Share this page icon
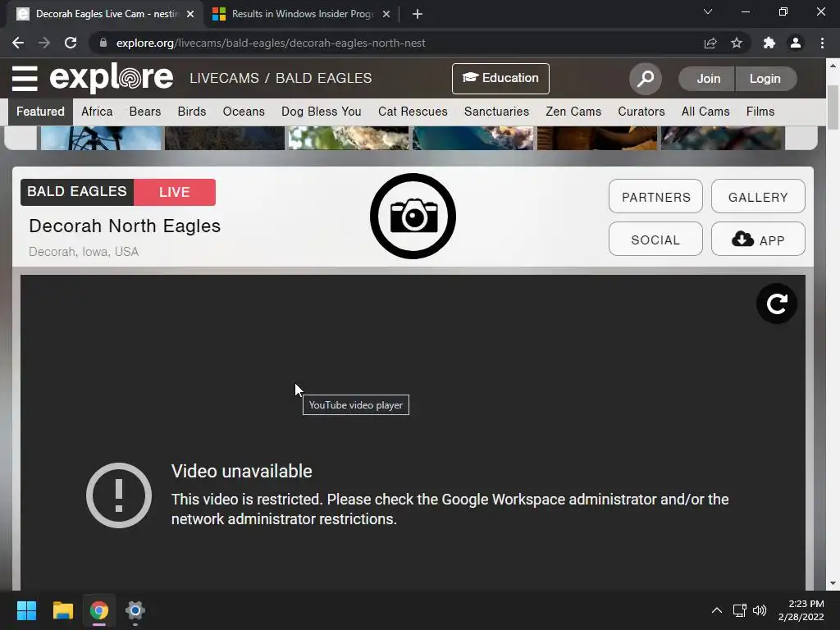840x630 pixels. tap(710, 43)
